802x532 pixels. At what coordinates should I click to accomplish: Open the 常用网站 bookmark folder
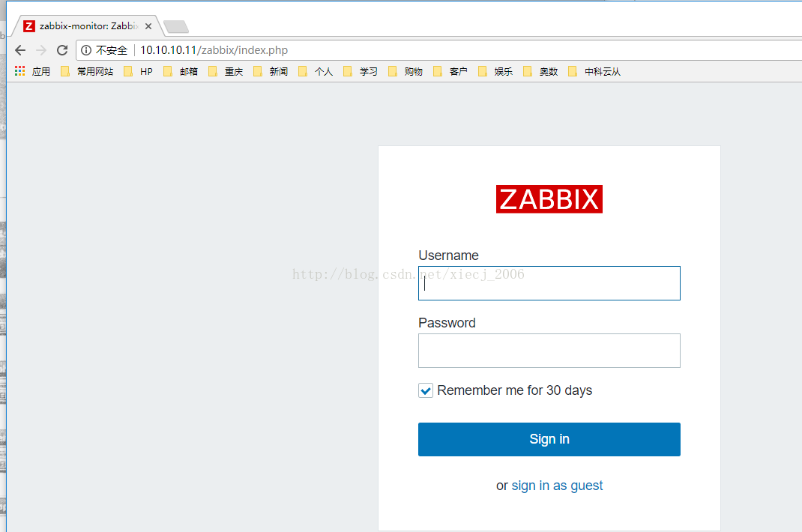(x=87, y=72)
